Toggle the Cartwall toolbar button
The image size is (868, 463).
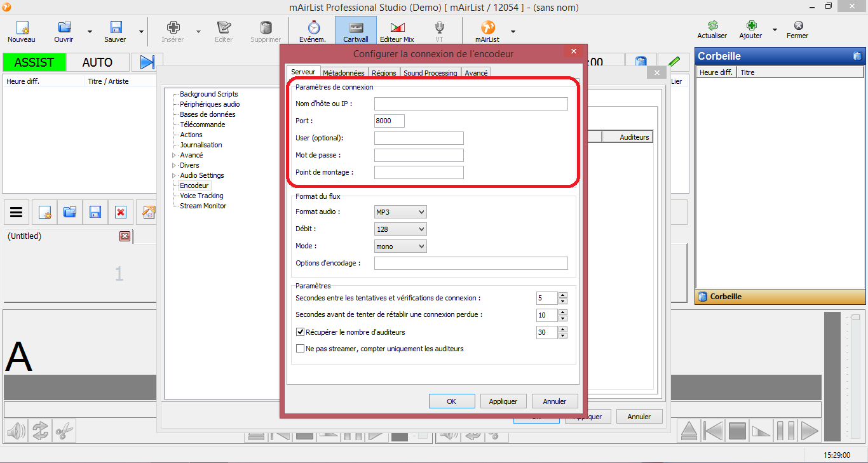point(356,31)
